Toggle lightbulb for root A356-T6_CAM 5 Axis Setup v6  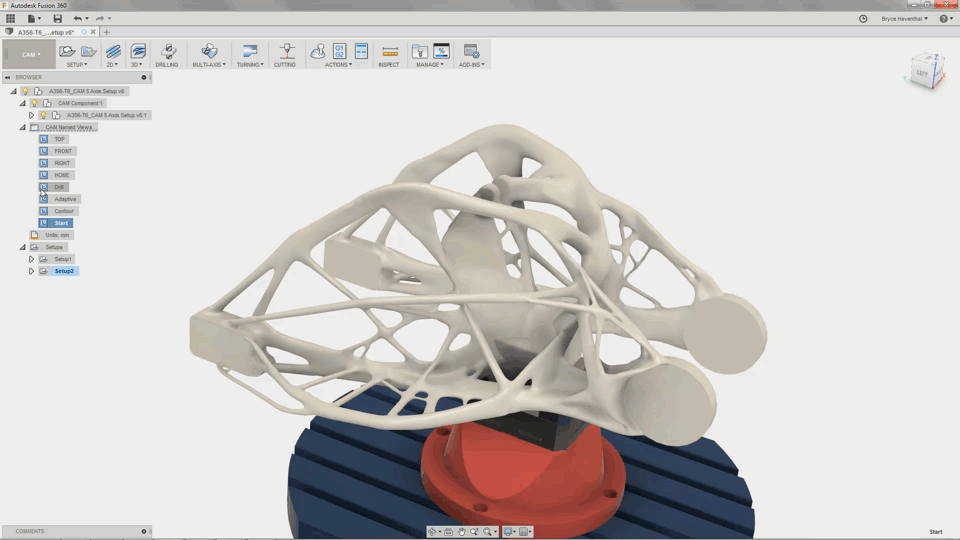point(26,91)
